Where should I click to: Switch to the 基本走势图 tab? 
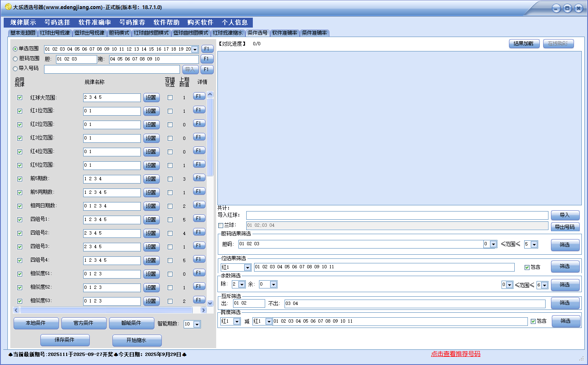tap(23, 33)
